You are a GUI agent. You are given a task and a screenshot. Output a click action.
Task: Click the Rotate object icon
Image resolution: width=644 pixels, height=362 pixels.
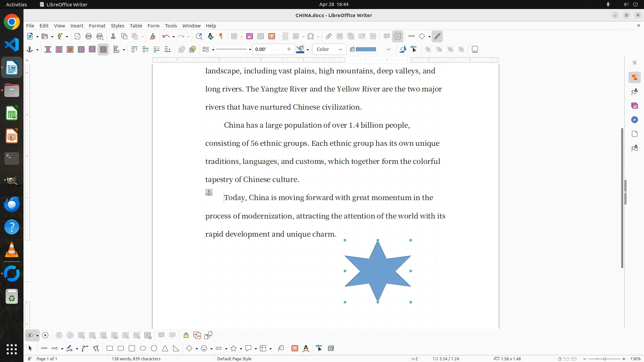pyautogui.click(x=402, y=49)
